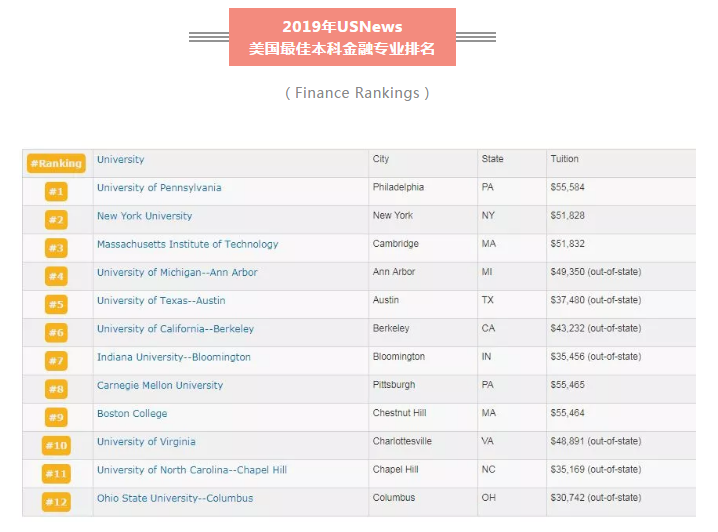Click the #8 rank badge

tap(56, 389)
